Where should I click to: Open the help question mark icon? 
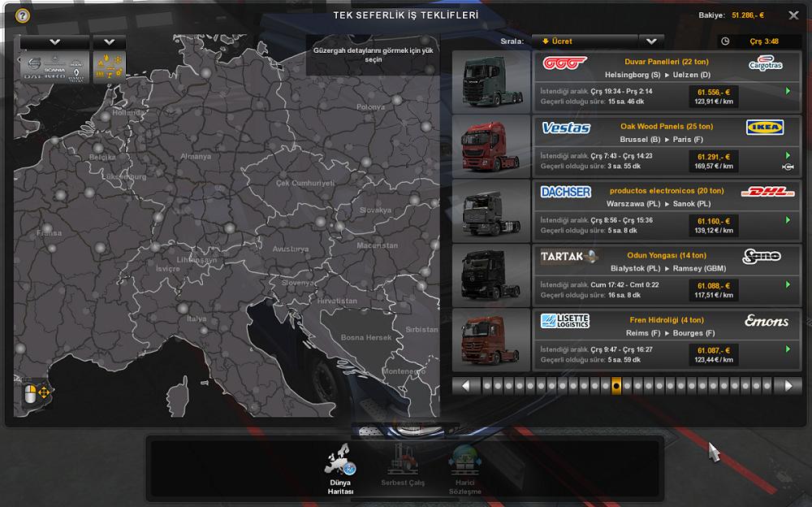[x=22, y=15]
